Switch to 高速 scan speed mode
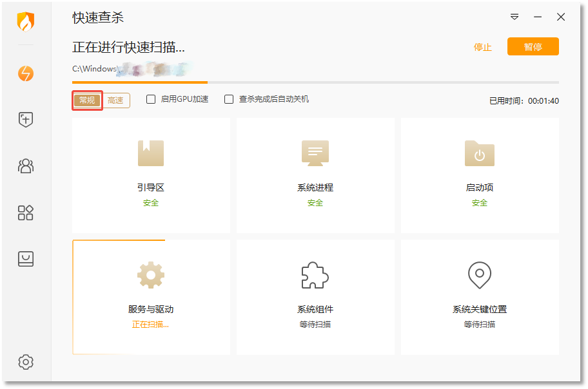This screenshot has width=588, height=389. 115,100
